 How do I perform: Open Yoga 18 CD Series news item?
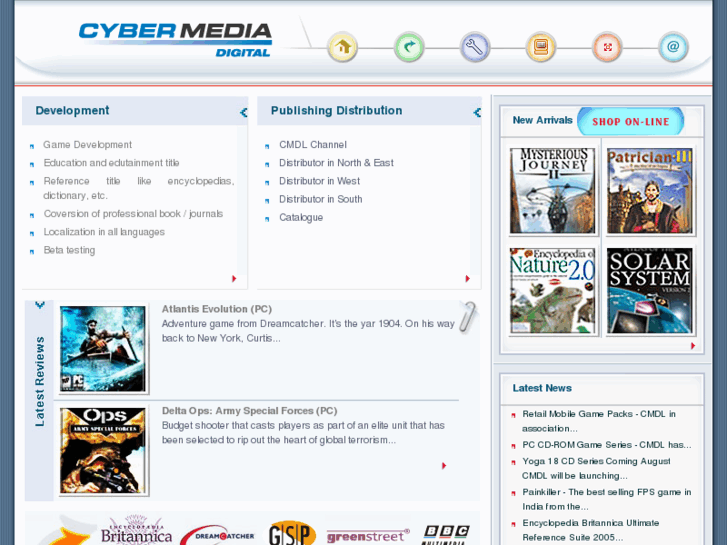pyautogui.click(x=596, y=468)
